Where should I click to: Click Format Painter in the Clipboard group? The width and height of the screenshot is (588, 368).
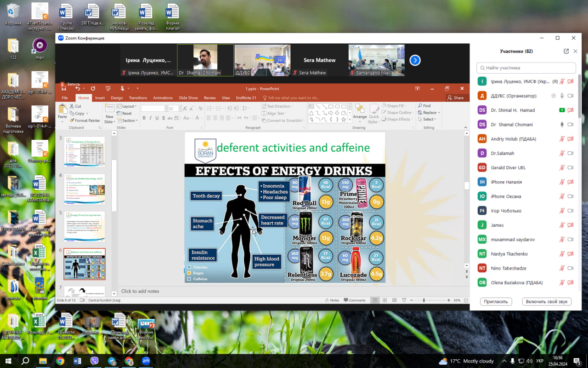tap(85, 121)
